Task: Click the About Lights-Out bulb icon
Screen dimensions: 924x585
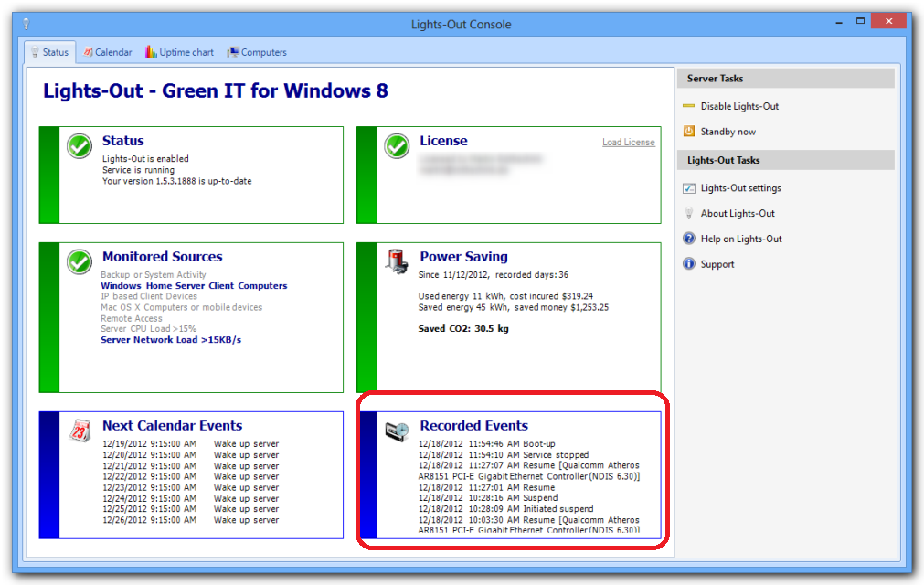Action: [x=689, y=213]
